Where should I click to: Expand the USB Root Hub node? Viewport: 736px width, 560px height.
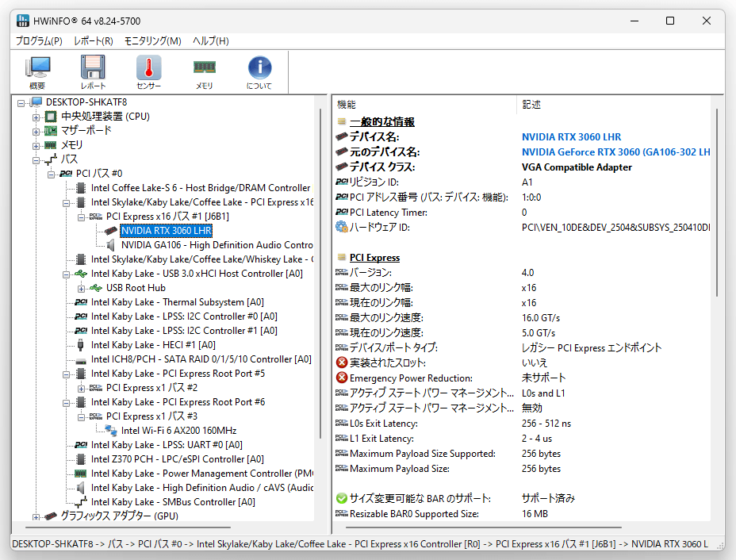(81, 289)
